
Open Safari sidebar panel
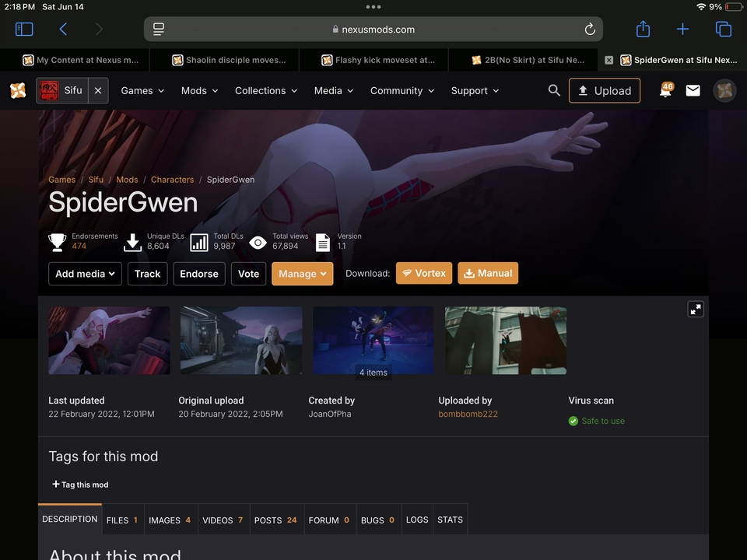pos(24,30)
